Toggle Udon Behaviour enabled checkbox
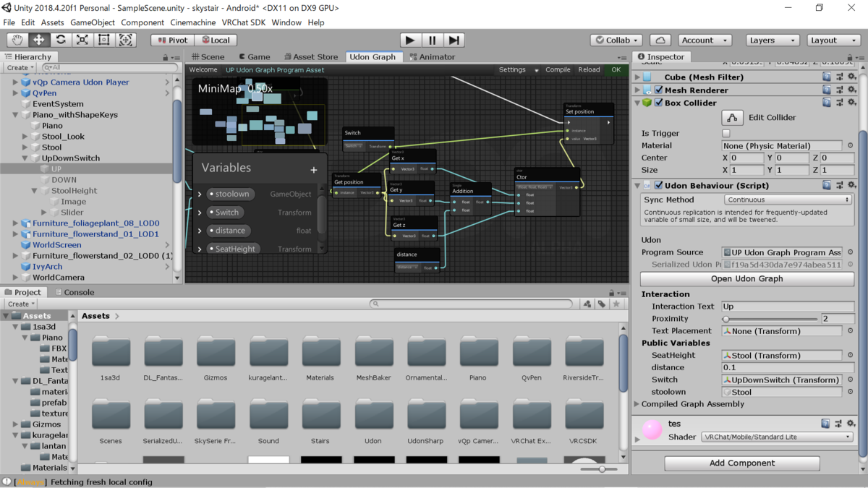Viewport: 868px width, 488px height. (658, 185)
